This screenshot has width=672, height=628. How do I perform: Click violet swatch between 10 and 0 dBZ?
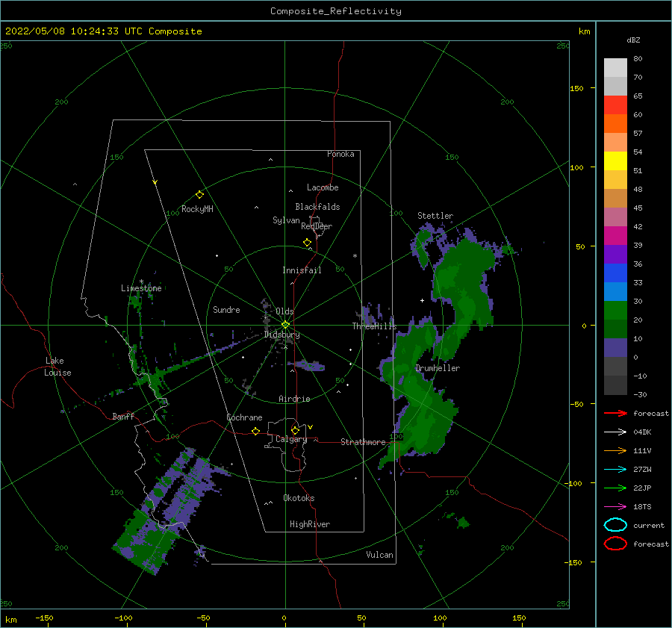pyautogui.click(x=615, y=348)
